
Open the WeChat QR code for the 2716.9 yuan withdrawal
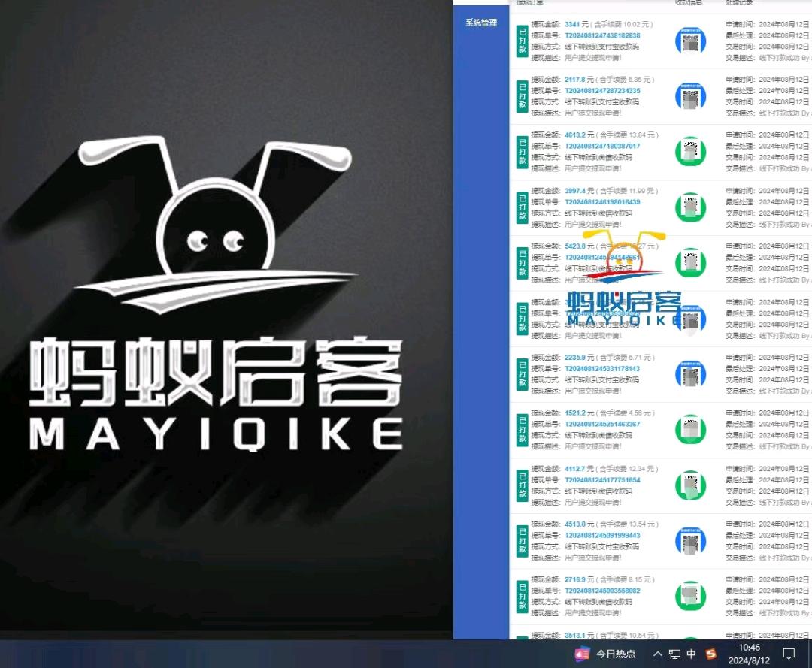pos(691,596)
